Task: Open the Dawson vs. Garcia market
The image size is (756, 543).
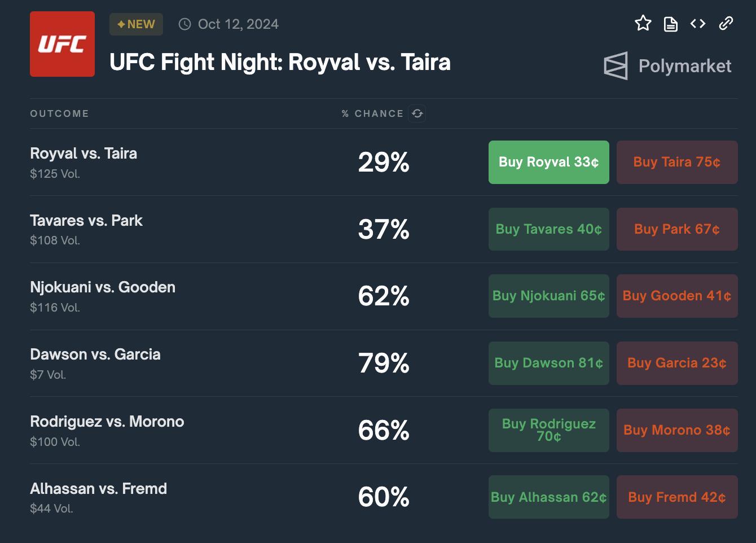Action: pyautogui.click(x=95, y=354)
